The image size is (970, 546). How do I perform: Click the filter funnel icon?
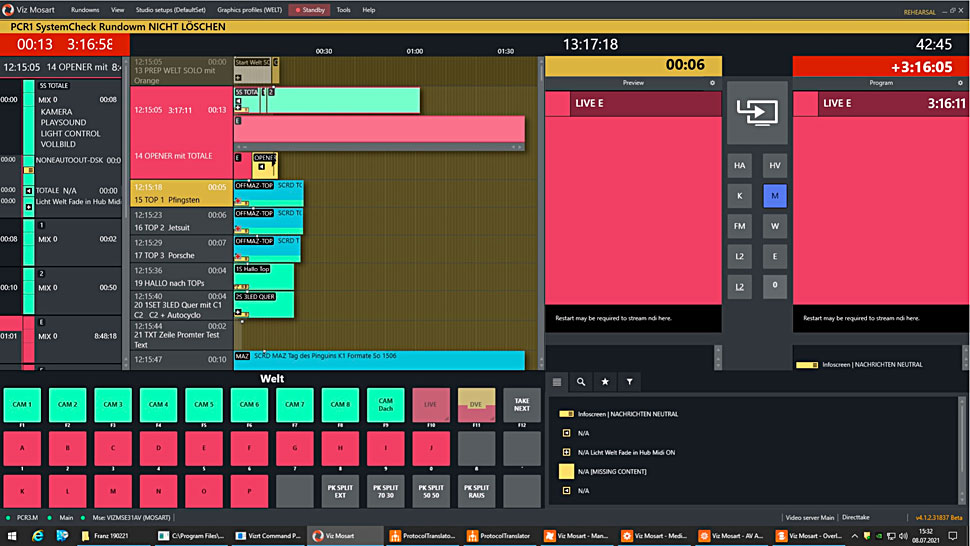(629, 382)
